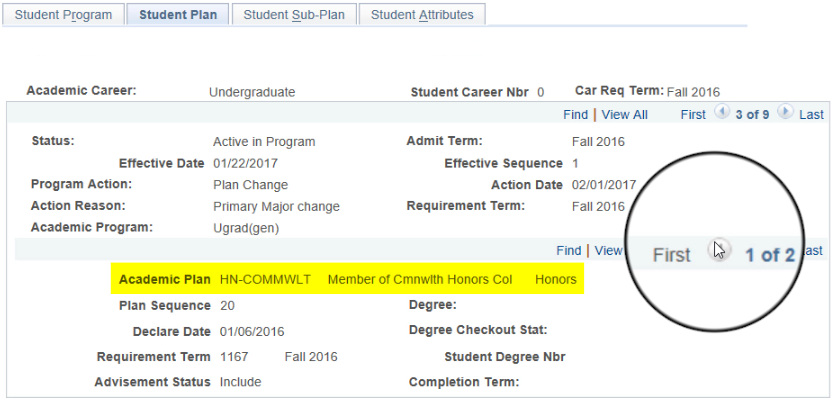Open the Student Program tab
The height and width of the screenshot is (403, 838).
point(63,15)
